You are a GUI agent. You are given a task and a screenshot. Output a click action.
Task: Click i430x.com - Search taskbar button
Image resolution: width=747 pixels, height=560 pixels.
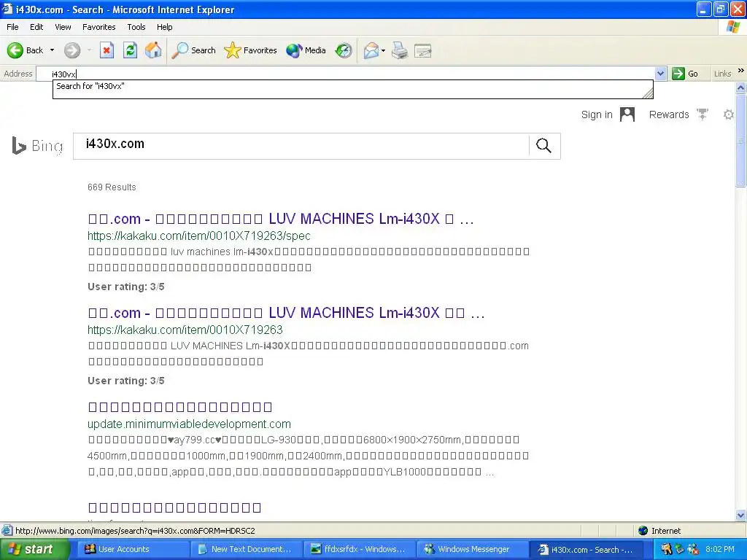pyautogui.click(x=586, y=549)
